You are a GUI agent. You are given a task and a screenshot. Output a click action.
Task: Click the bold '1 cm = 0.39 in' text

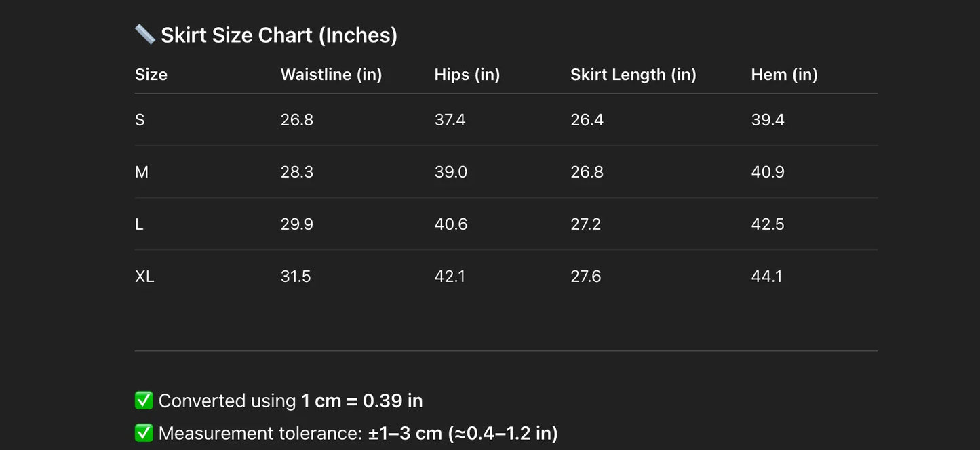[361, 401]
